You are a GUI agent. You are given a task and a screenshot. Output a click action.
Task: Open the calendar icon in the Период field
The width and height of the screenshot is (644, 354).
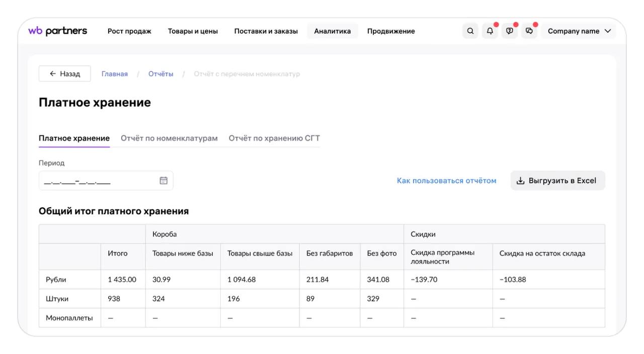click(x=164, y=181)
